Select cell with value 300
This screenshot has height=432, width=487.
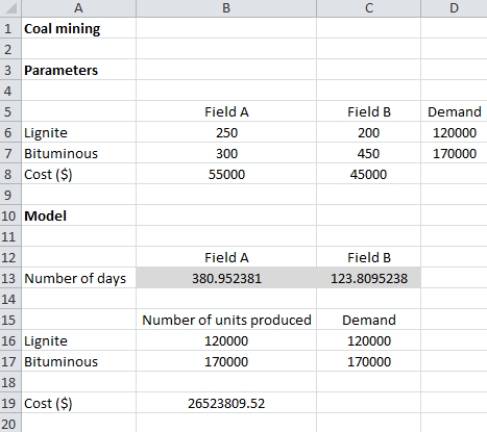226,153
